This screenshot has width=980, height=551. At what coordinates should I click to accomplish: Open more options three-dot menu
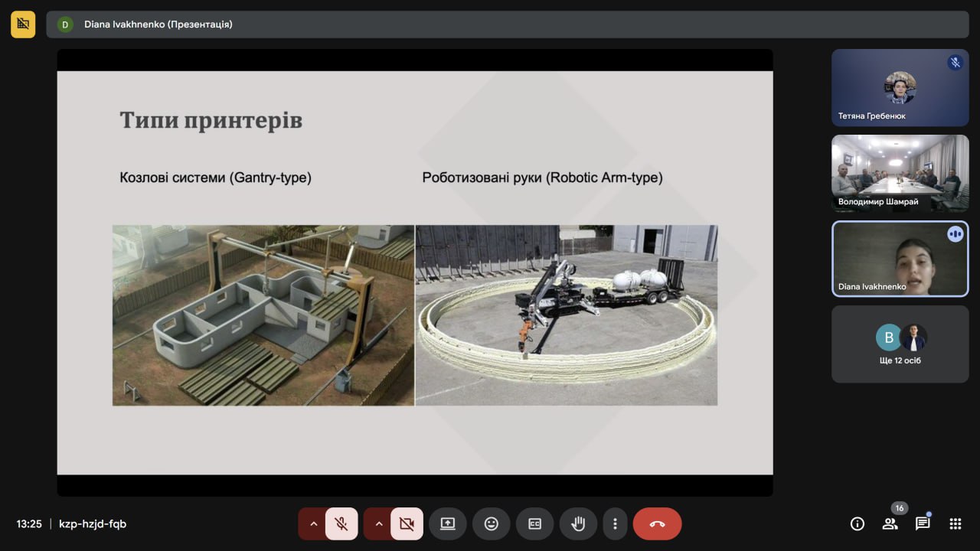point(615,524)
